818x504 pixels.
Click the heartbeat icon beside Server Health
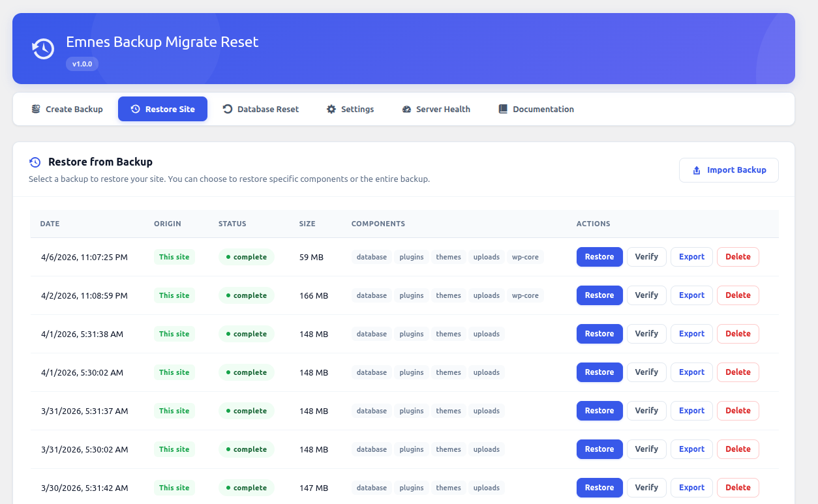tap(407, 109)
